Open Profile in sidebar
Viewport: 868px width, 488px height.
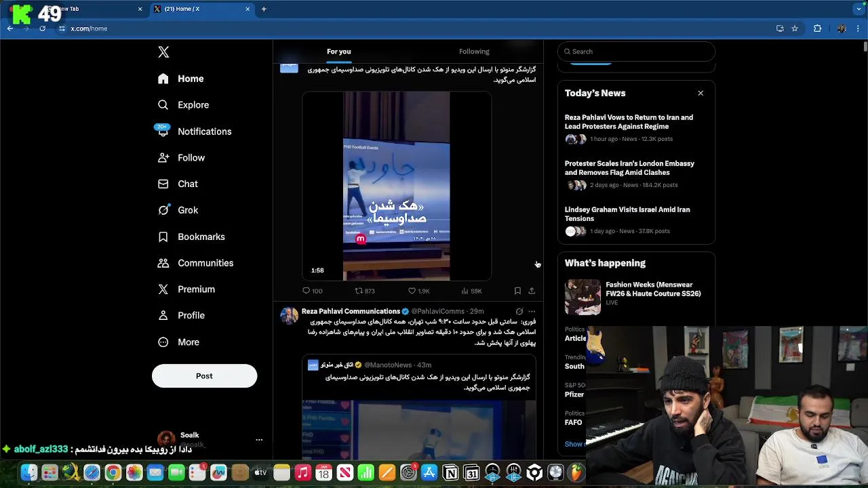tap(181, 316)
